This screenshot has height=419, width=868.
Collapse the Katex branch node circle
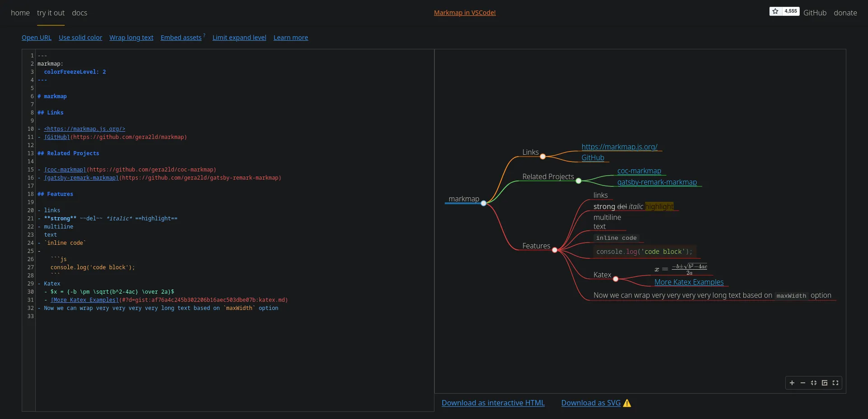[616, 279]
